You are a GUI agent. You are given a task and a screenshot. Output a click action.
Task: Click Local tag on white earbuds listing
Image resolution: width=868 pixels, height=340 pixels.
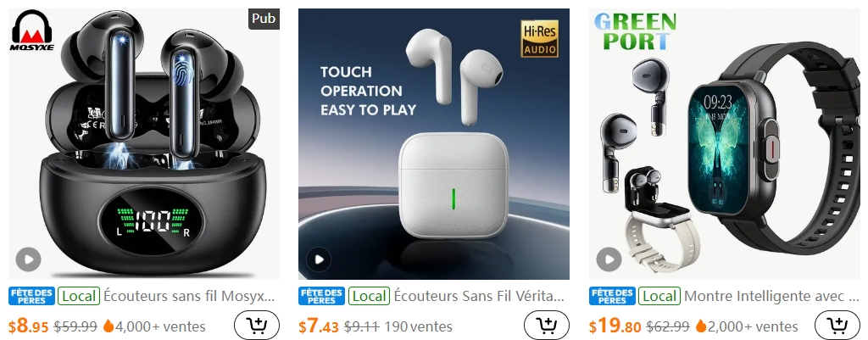370,296
